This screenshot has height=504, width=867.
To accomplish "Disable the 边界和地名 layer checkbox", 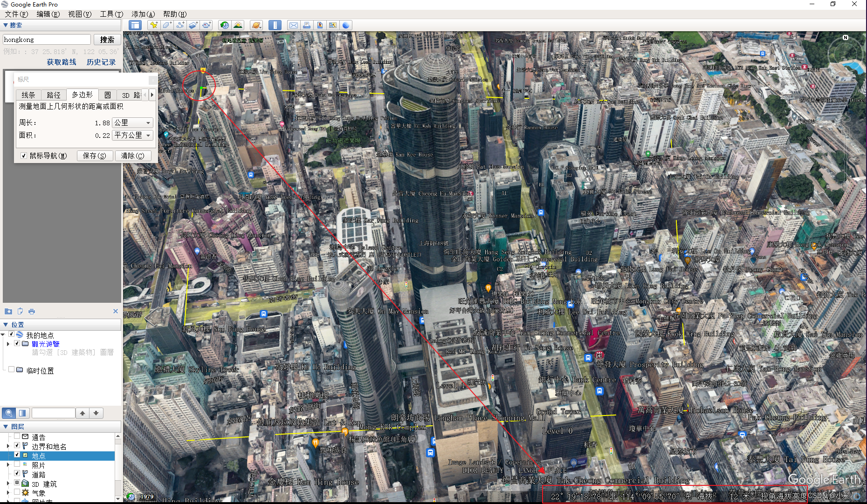I will (x=17, y=446).
